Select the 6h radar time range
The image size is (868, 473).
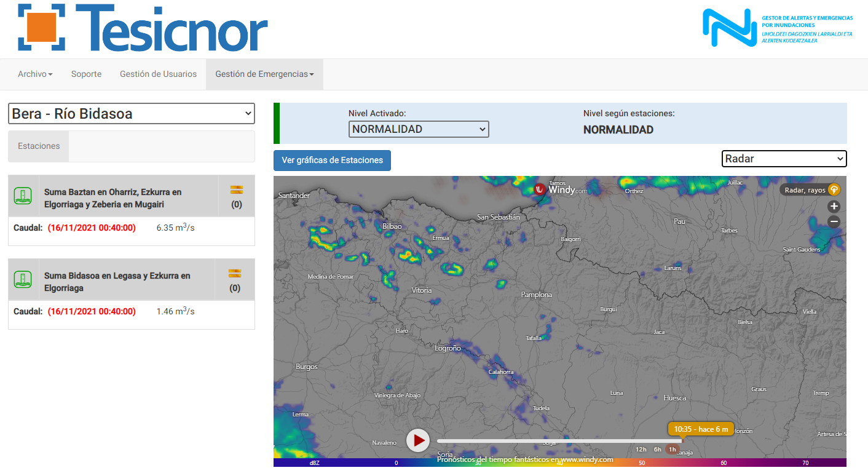pyautogui.click(x=657, y=450)
